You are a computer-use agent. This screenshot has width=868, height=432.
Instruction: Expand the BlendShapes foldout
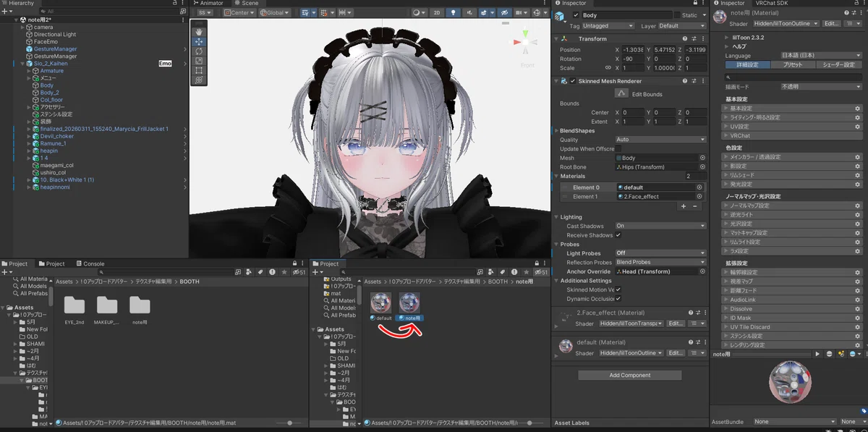coord(557,130)
